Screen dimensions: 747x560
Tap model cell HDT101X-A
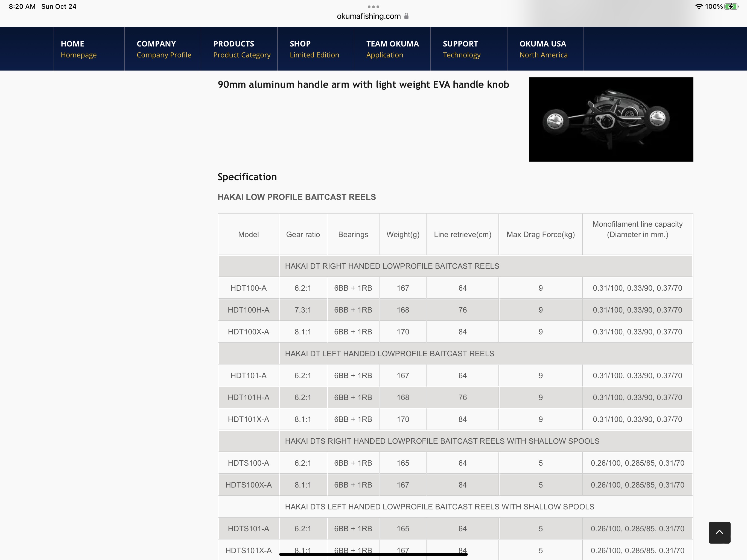point(248,419)
